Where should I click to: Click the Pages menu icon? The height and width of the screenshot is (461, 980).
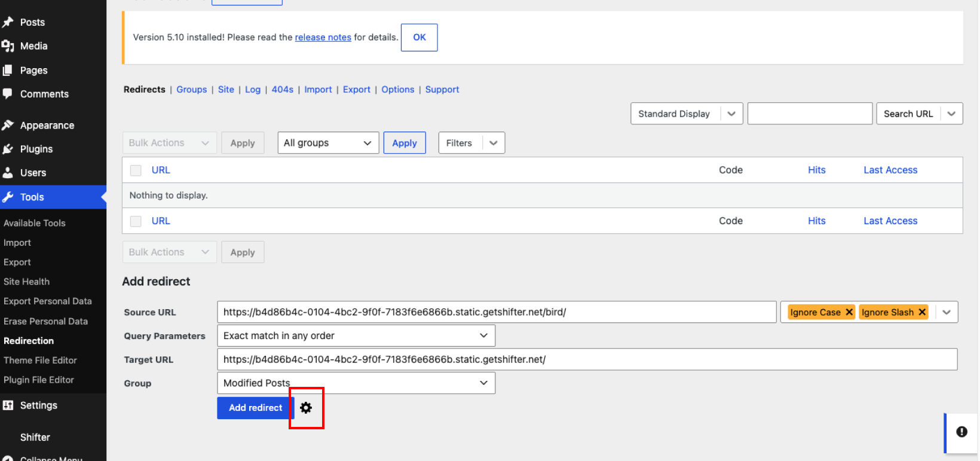8,70
